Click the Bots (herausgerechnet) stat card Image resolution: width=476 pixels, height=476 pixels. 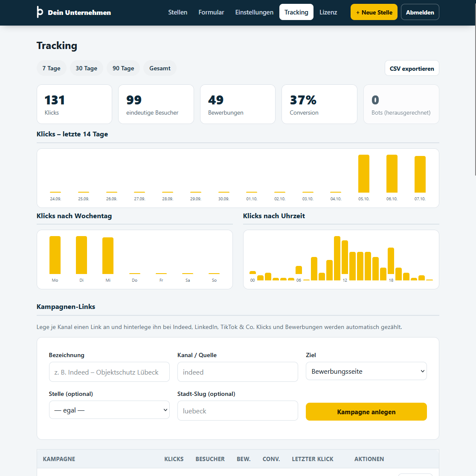pyautogui.click(x=401, y=104)
